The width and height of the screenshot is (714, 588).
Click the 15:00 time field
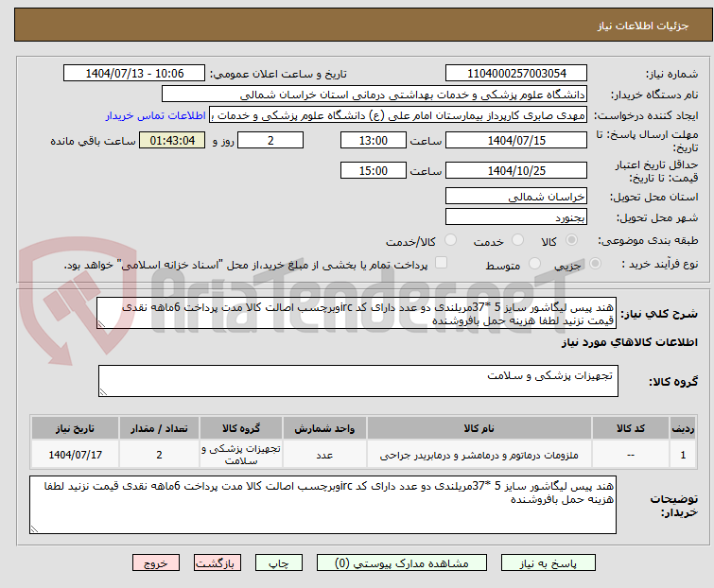pyautogui.click(x=374, y=170)
